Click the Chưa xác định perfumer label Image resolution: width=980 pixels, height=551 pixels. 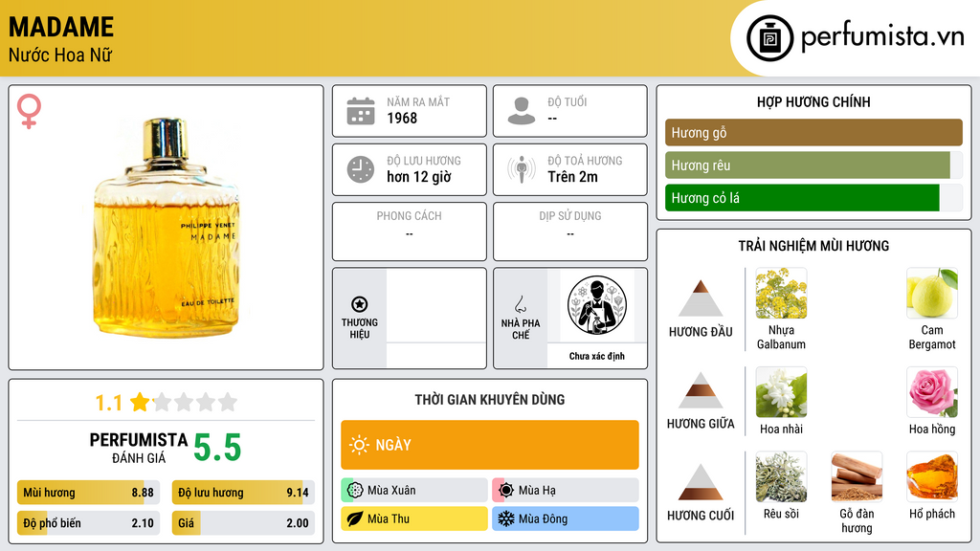point(597,356)
